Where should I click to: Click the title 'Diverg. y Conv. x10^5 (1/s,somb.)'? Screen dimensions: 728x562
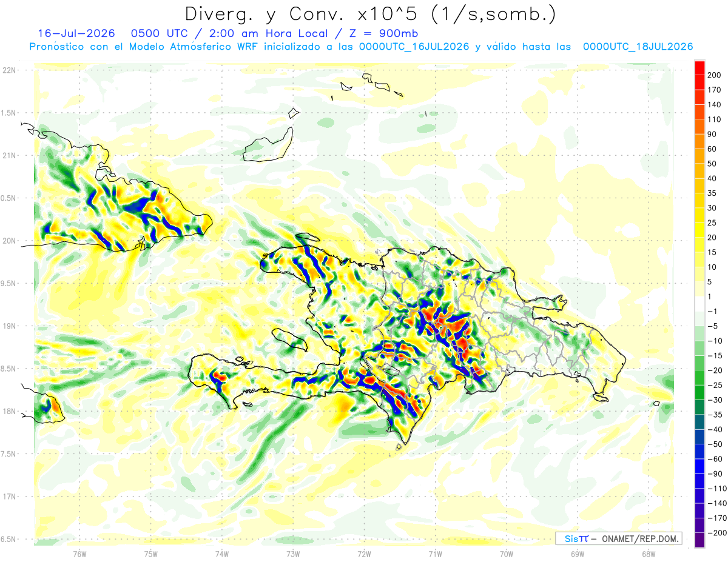pyautogui.click(x=369, y=14)
